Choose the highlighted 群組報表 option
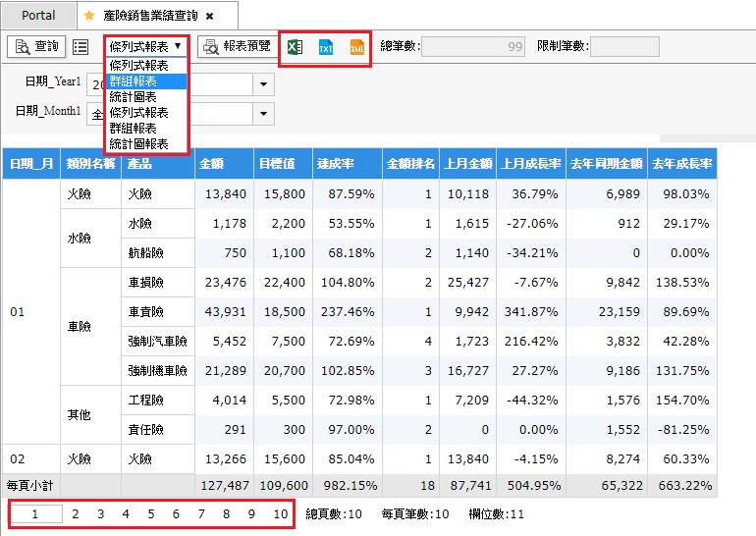This screenshot has width=756, height=536. [x=145, y=81]
